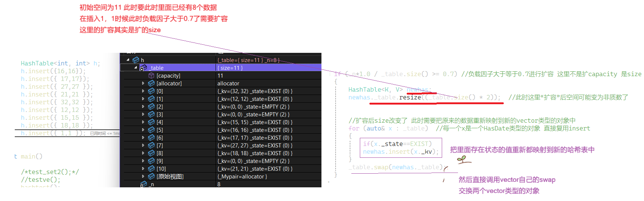Click the cube icon of element [0]

point(151,91)
